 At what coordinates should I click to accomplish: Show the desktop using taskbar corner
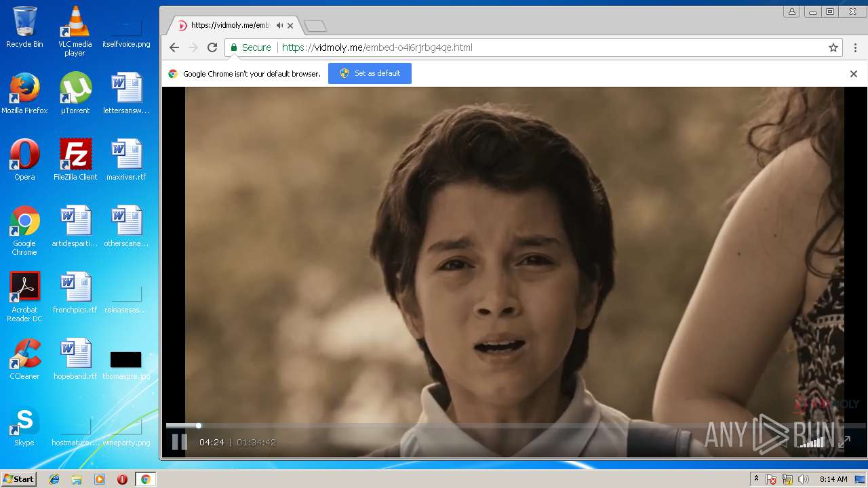(861, 479)
